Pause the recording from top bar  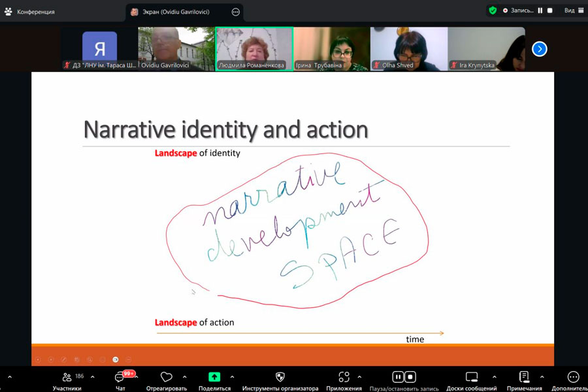pos(540,10)
